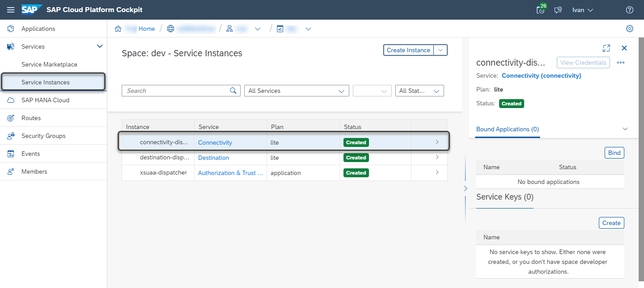Click the global account globe icon
Screen dimensions: 644x288
pyautogui.click(x=170, y=29)
